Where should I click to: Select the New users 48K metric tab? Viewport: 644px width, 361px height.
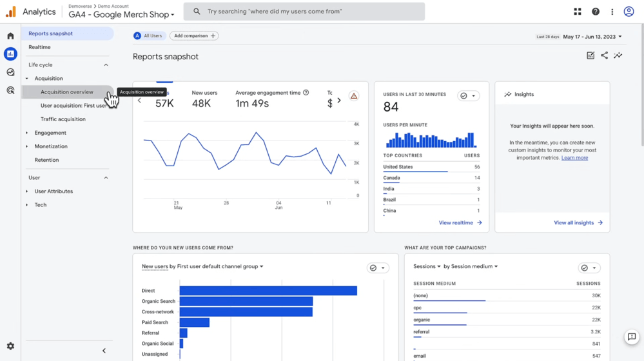coord(204,99)
